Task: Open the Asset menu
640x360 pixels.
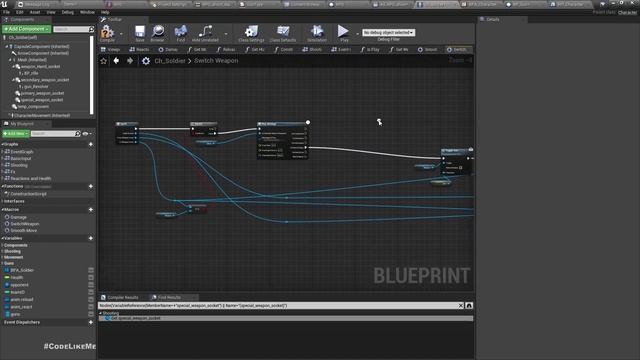Action: click(35, 12)
